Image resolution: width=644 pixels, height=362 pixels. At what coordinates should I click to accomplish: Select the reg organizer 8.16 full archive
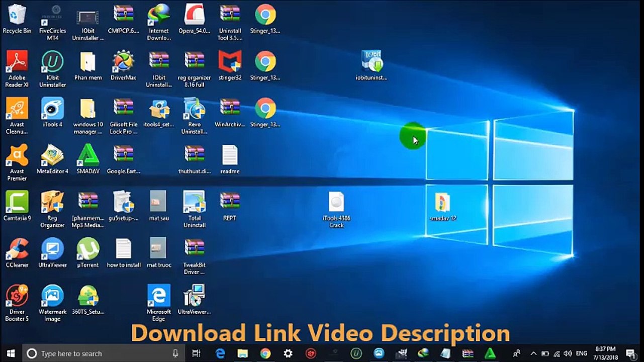tap(195, 69)
